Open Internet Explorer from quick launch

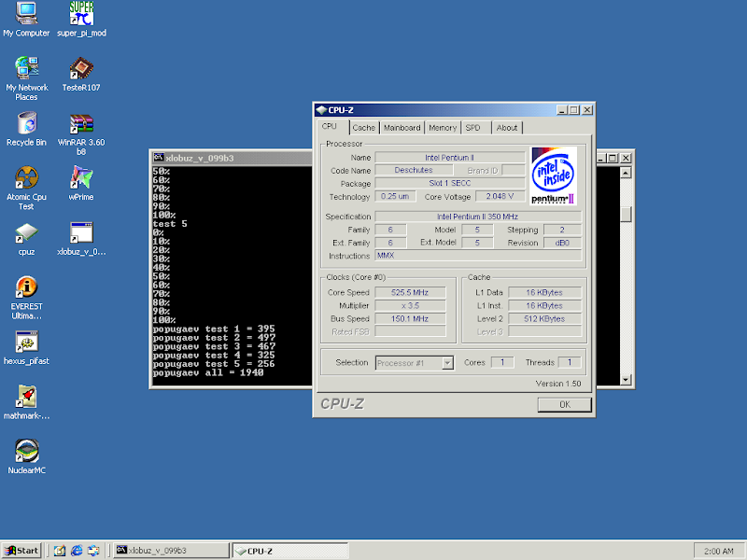77,551
